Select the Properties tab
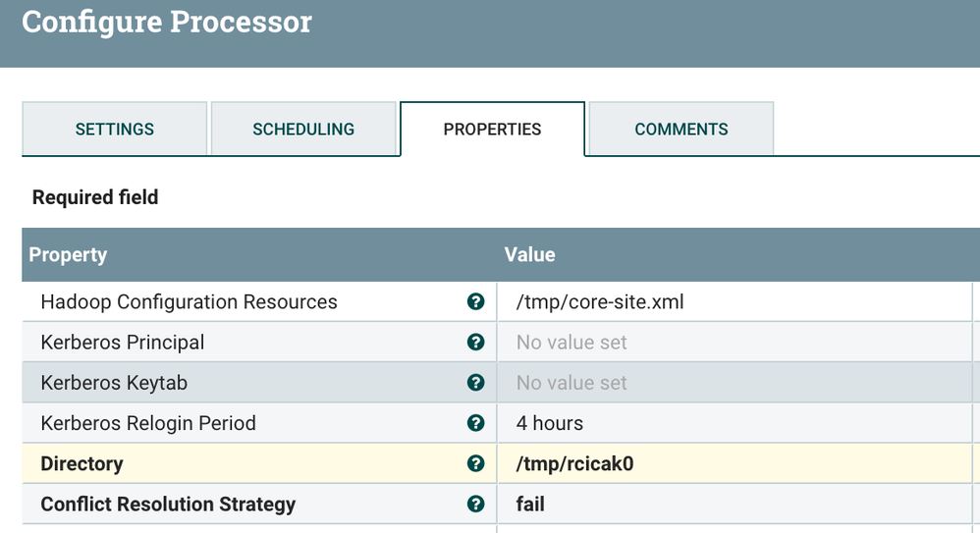Screen dimensions: 980x533 492,130
